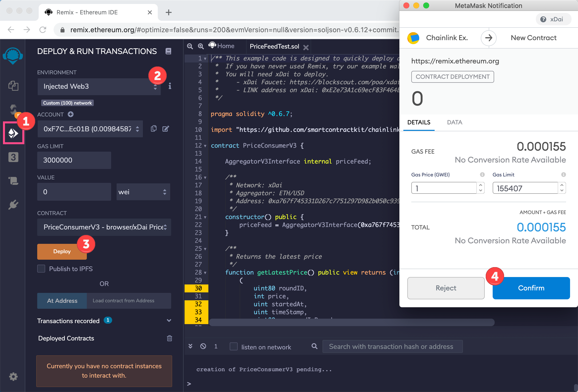Screen dimensions: 578x392
Task: Open the Deploy & Run sidebar icon
Action: 13,133
